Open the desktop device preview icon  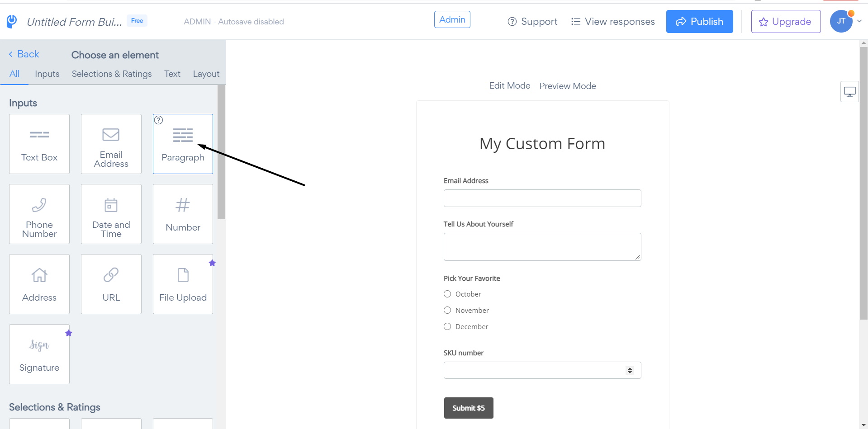coord(849,92)
